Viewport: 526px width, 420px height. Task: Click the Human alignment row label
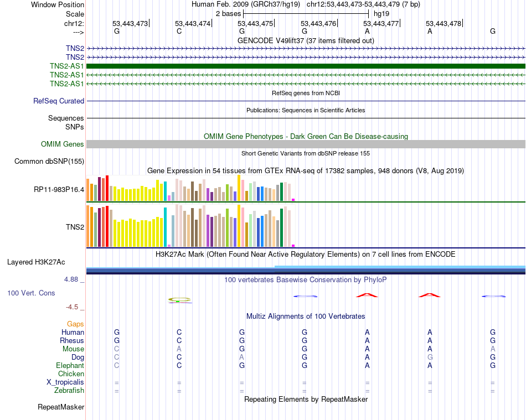click(x=73, y=332)
